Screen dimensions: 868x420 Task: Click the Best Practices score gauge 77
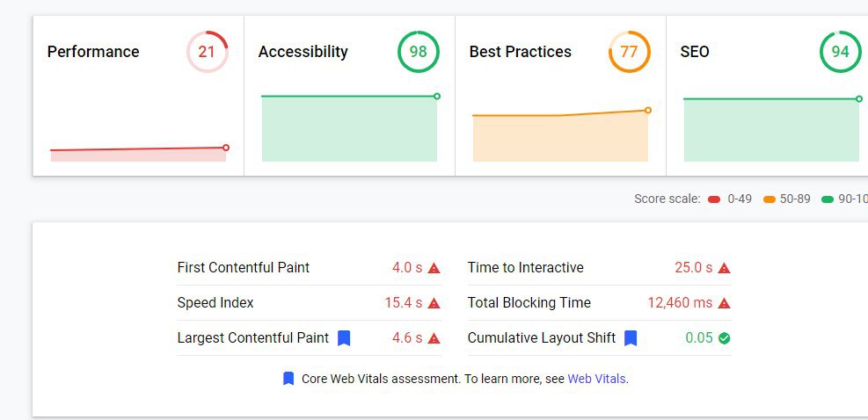[629, 52]
